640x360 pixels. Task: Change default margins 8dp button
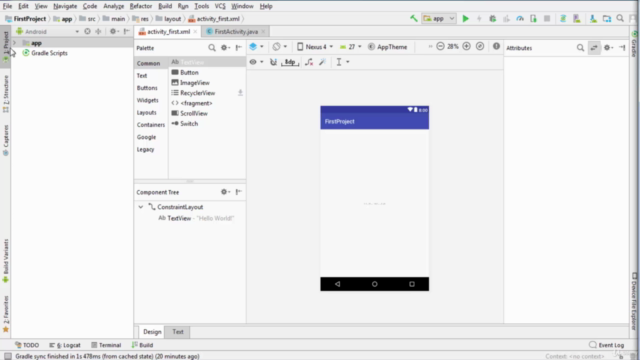[290, 62]
